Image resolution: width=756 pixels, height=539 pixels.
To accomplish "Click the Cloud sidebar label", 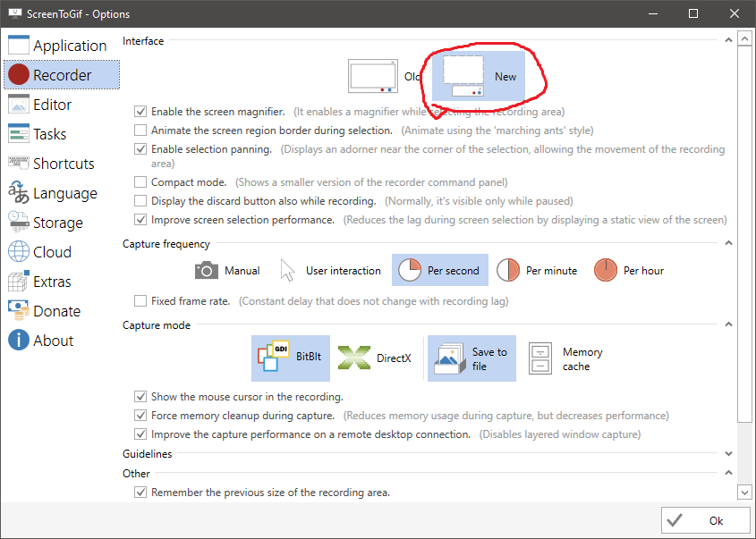I will tap(52, 252).
